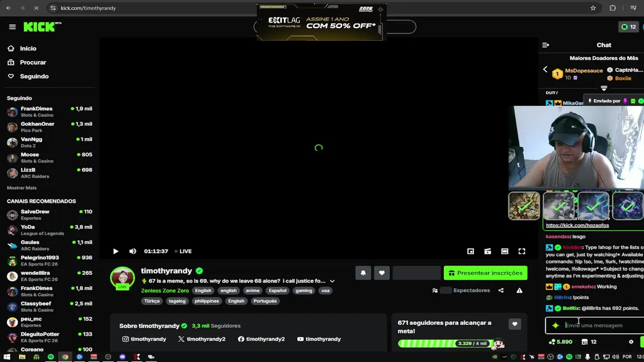Open channel points 5.890 balance
Viewport: 644px width, 362px height.
click(560, 342)
